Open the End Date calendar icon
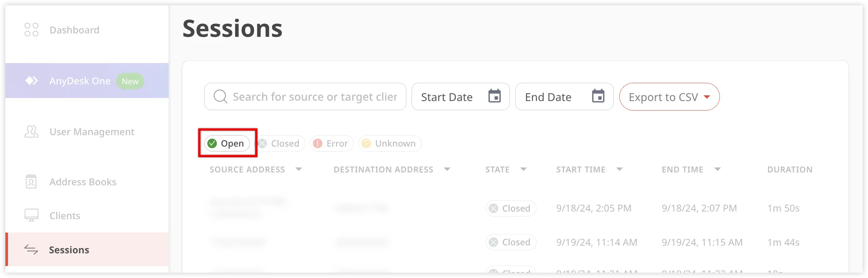Screen dimensions: 868x278 pos(598,96)
